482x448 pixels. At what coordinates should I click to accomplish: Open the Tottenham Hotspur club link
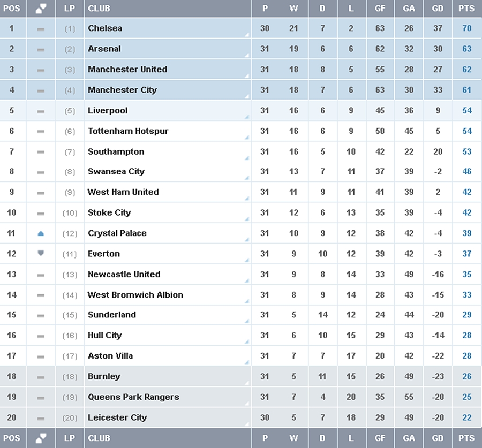(x=128, y=131)
